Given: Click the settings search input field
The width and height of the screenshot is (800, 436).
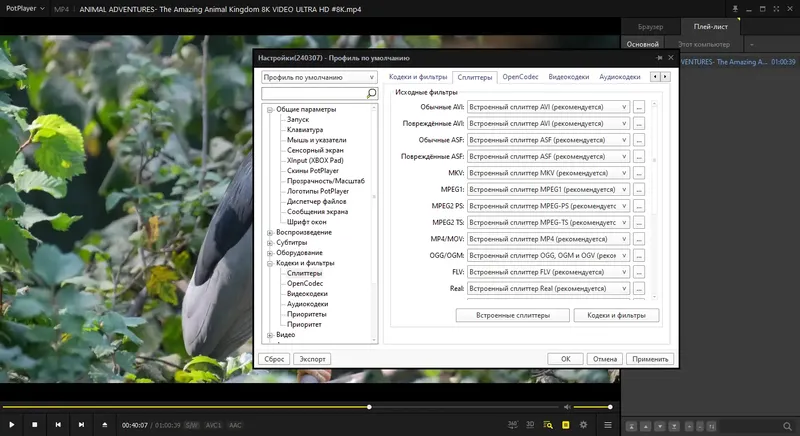Looking at the screenshot, I should (x=314, y=93).
